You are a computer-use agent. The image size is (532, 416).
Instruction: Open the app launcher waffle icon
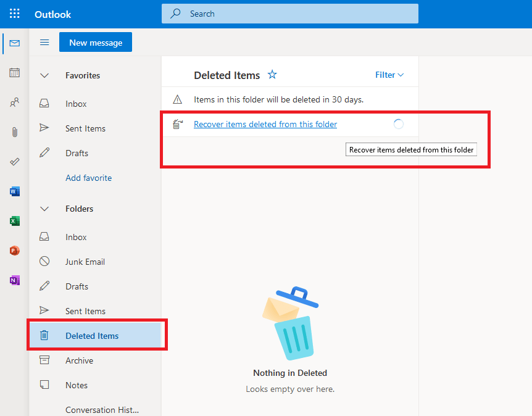point(14,14)
